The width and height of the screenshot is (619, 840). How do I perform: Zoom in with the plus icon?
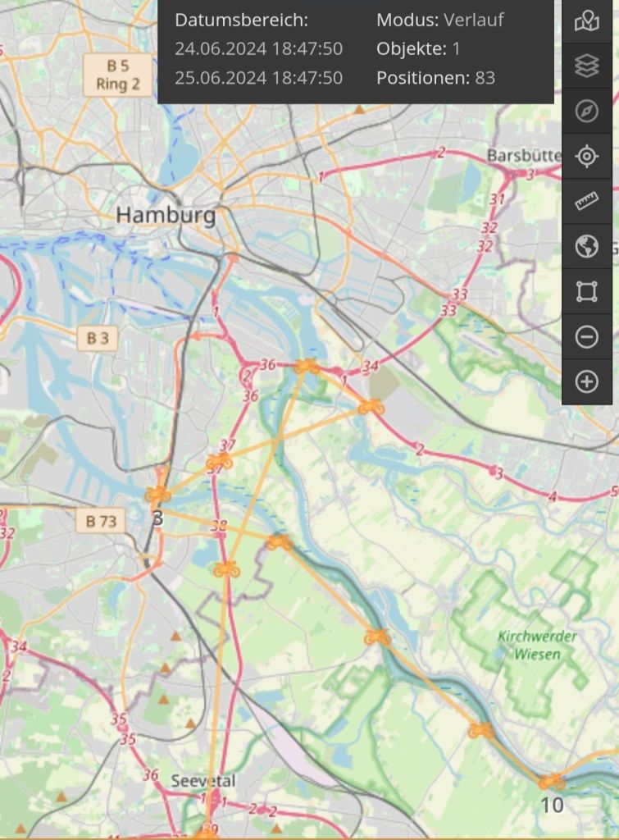point(586,381)
